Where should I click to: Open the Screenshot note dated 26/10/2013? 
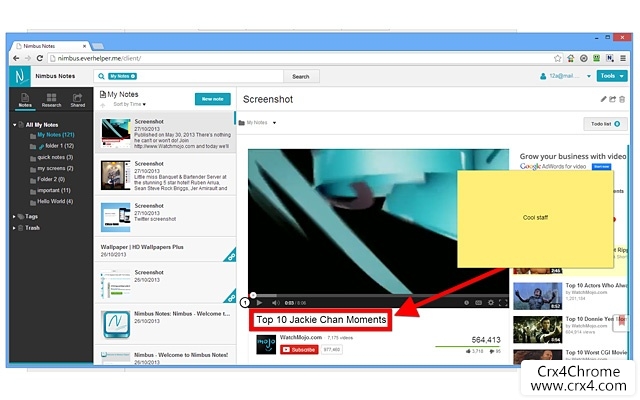click(165, 284)
